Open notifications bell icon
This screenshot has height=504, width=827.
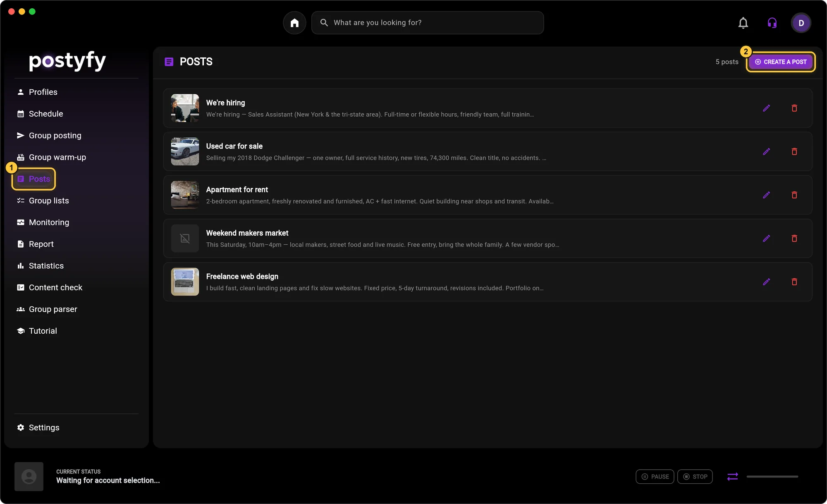pos(743,23)
